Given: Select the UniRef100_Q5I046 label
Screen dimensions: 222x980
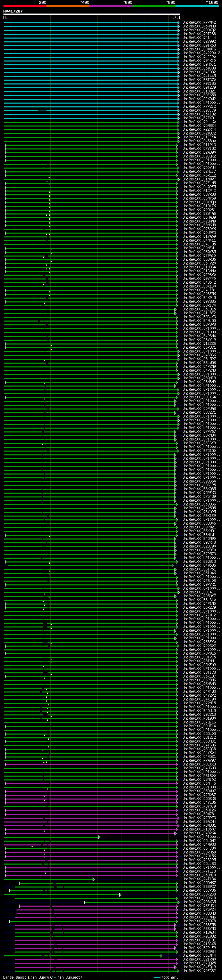Looking at the screenshot, I should pos(199,573).
